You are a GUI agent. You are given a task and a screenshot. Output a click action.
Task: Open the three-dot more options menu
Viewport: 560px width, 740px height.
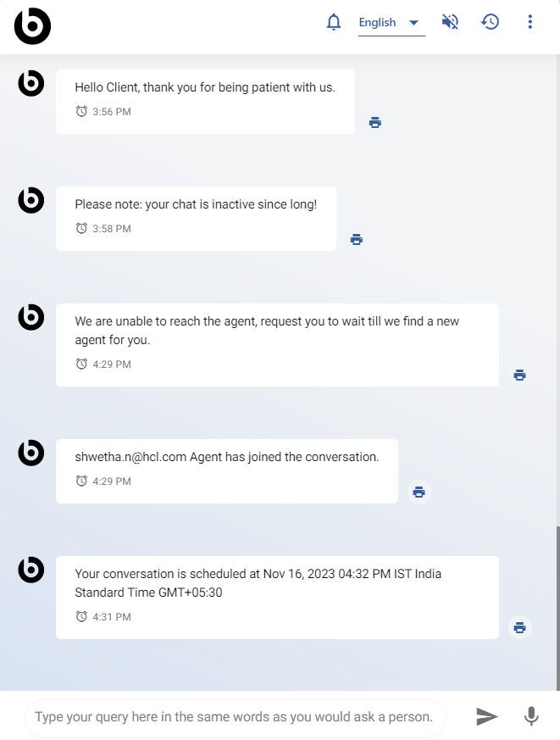tap(530, 22)
